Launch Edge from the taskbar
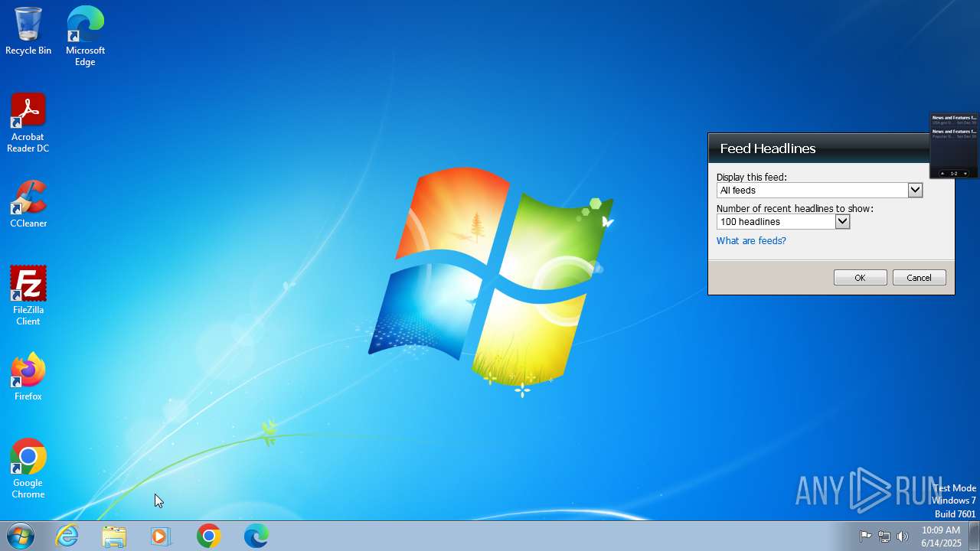 tap(256, 536)
